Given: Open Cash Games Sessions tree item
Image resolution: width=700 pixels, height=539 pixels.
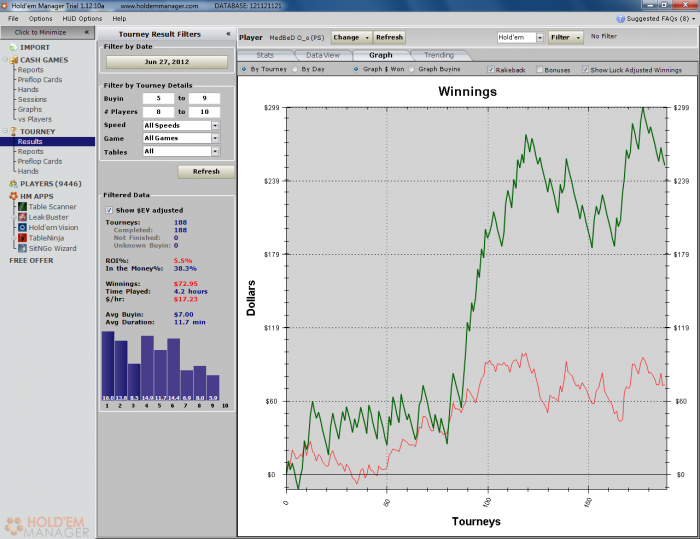Looking at the screenshot, I should tap(32, 100).
